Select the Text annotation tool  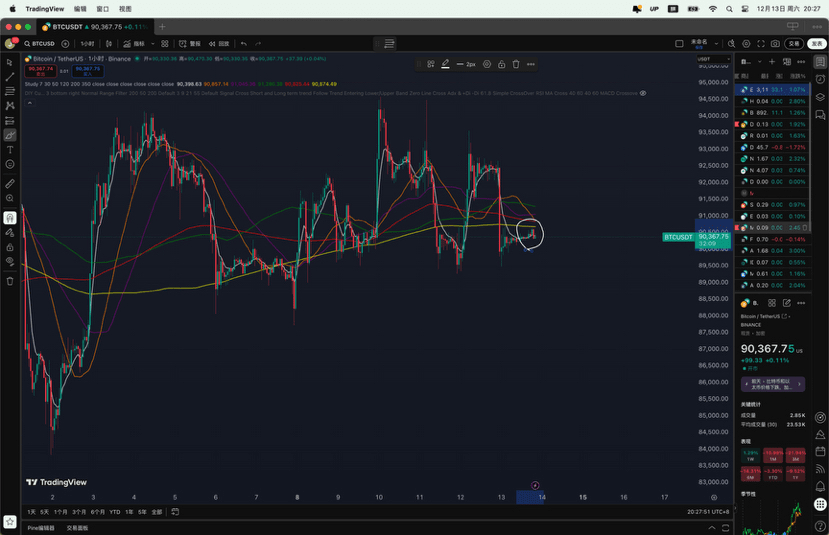point(10,150)
